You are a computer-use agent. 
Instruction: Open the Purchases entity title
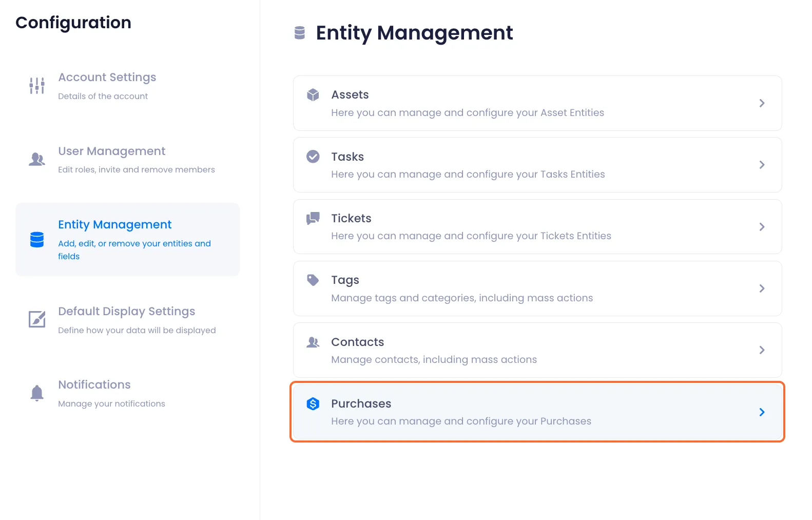pos(361,404)
